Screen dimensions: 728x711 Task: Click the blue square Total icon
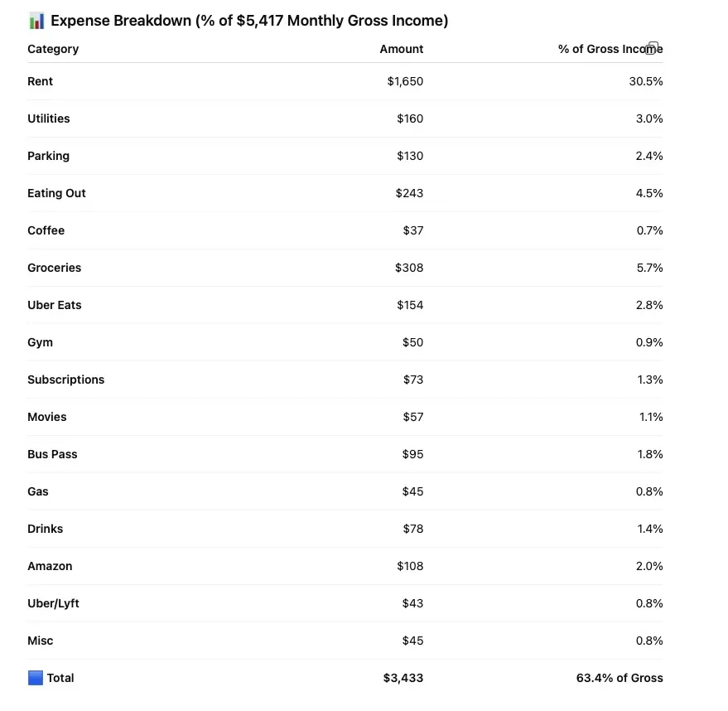pos(36,678)
